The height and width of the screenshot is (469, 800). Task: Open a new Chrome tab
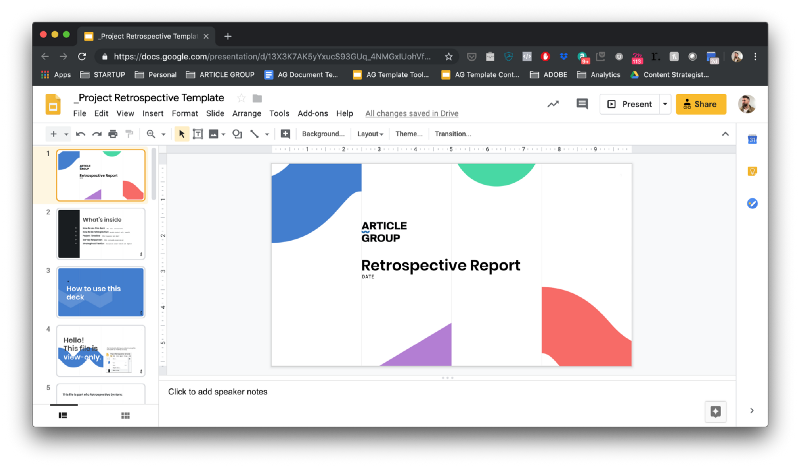pyautogui.click(x=228, y=36)
